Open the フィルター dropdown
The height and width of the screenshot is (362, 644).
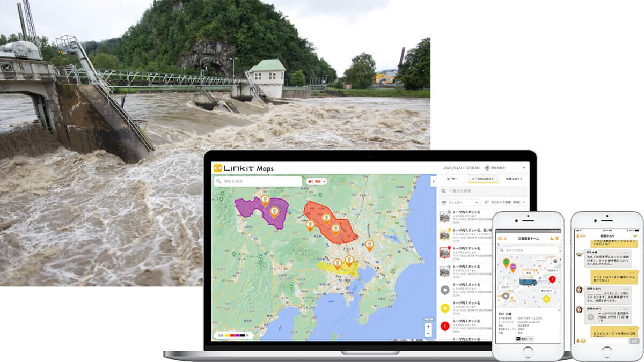pos(459,203)
